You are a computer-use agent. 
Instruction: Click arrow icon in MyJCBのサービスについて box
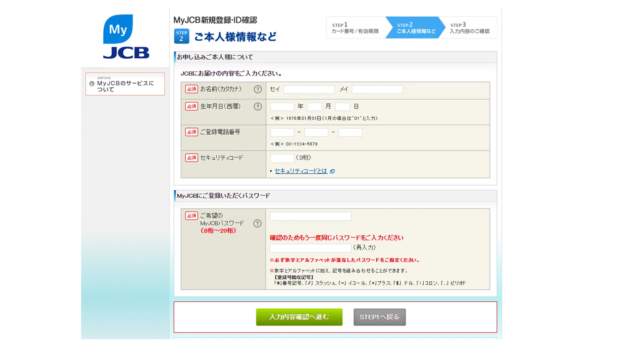pos(92,84)
